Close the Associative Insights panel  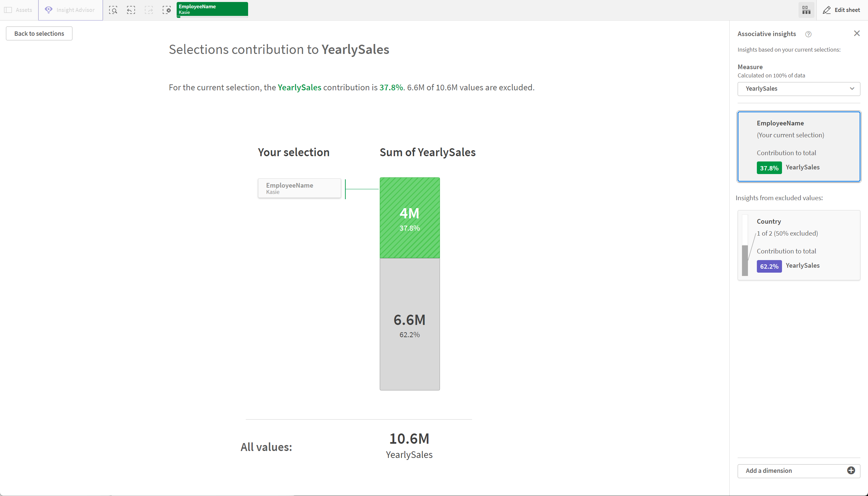point(857,33)
